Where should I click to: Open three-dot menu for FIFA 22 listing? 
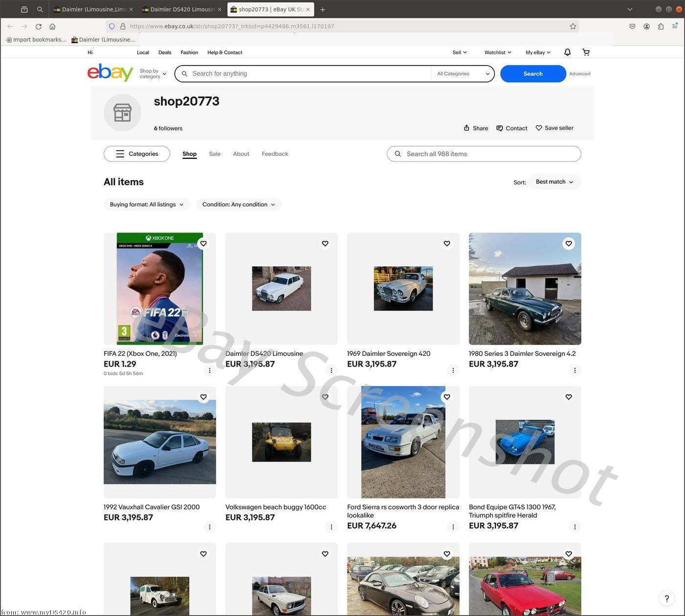[x=209, y=371]
